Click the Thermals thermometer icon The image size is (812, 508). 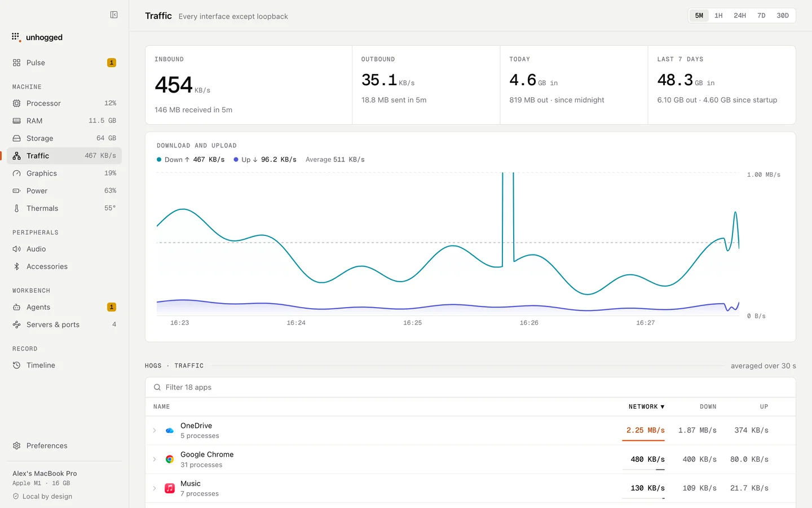16,208
